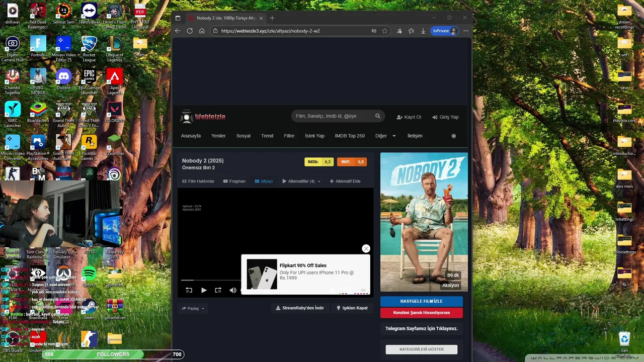This screenshot has height=362, width=644.
Task: Skip video forward 10 seconds
Action: click(x=218, y=290)
